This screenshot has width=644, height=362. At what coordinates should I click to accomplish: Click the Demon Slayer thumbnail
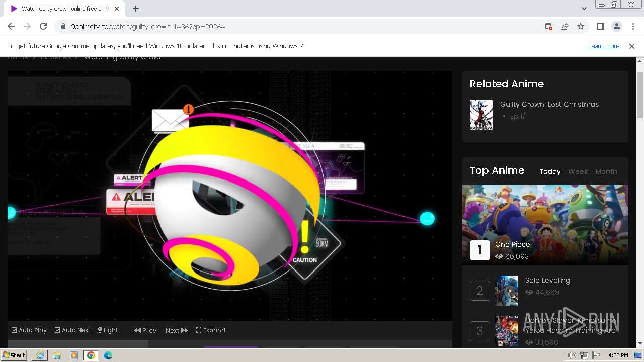point(507,331)
